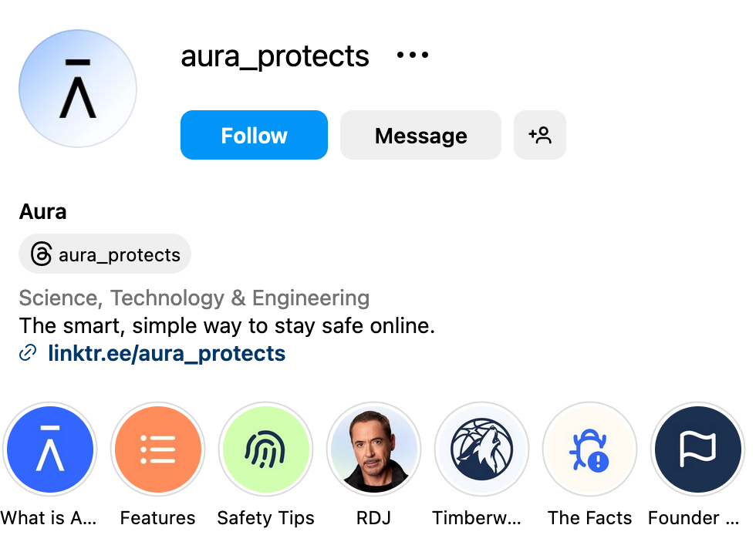View the bug icon Facts highlight
Image resolution: width=756 pixels, height=552 pixels.
pyautogui.click(x=589, y=449)
